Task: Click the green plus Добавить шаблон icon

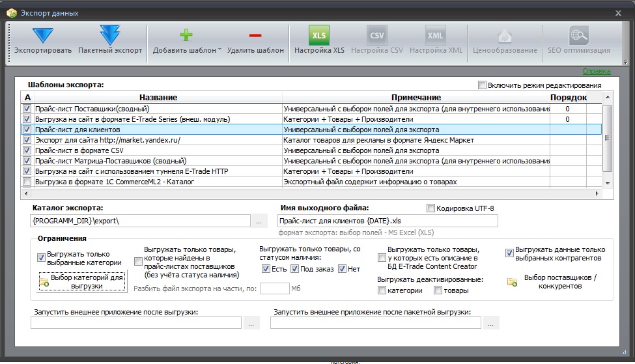Action: [x=186, y=35]
